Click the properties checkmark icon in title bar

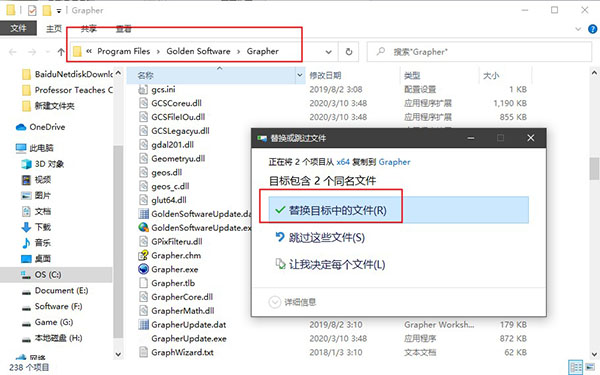tap(32, 10)
